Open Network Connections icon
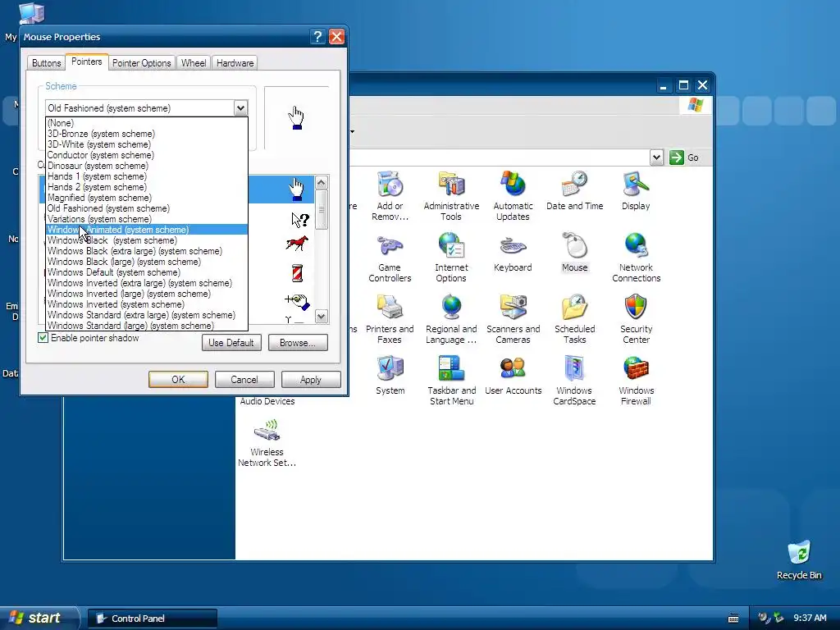 click(x=636, y=257)
